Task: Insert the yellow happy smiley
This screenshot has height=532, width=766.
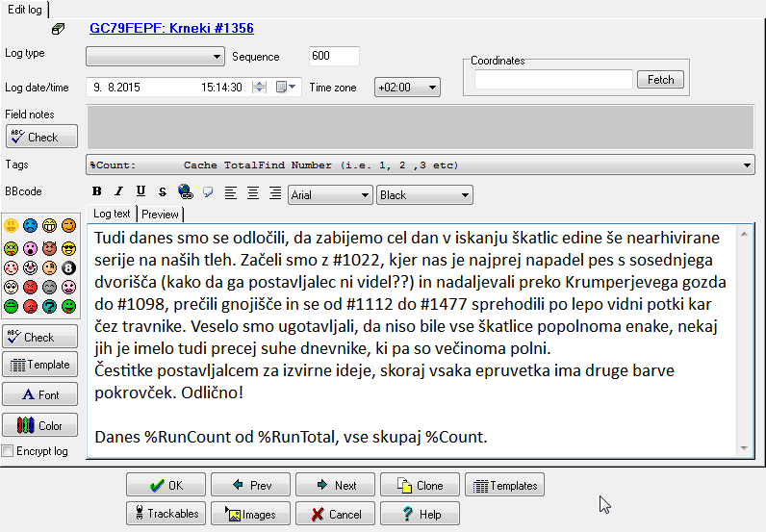Action: 11,226
